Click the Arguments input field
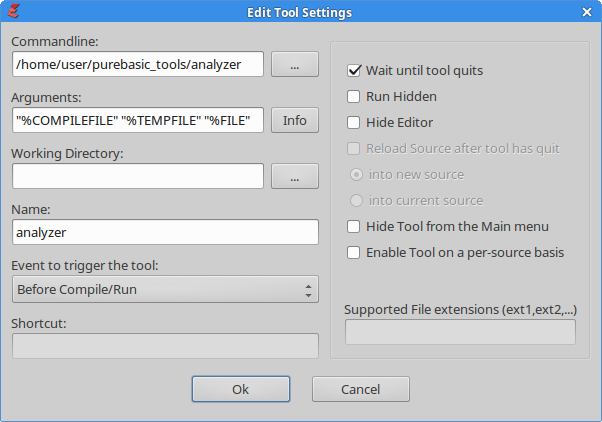This screenshot has height=422, width=602. [x=138, y=121]
